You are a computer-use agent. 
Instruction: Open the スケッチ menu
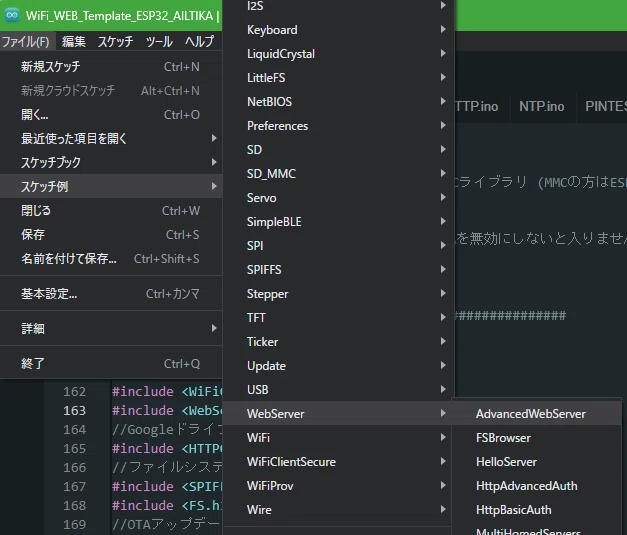click(x=115, y=42)
